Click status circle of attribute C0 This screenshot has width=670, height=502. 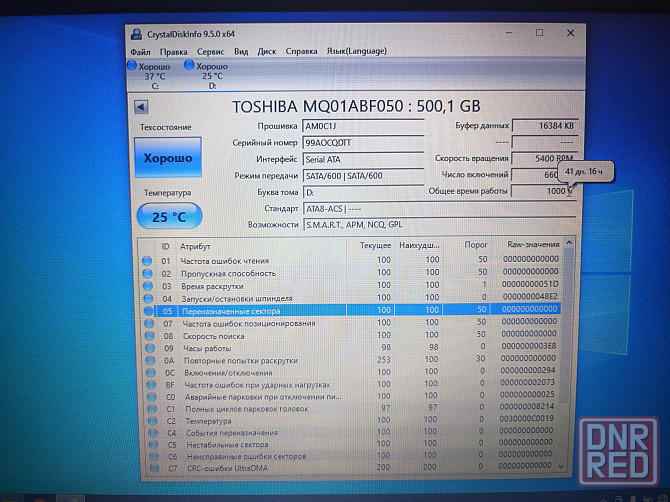tap(152, 397)
